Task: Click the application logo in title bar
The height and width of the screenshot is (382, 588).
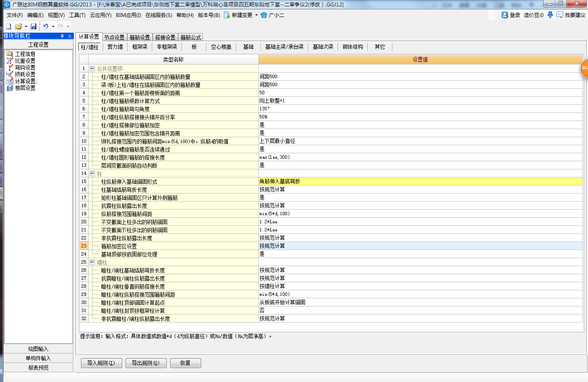Action: 6,4
